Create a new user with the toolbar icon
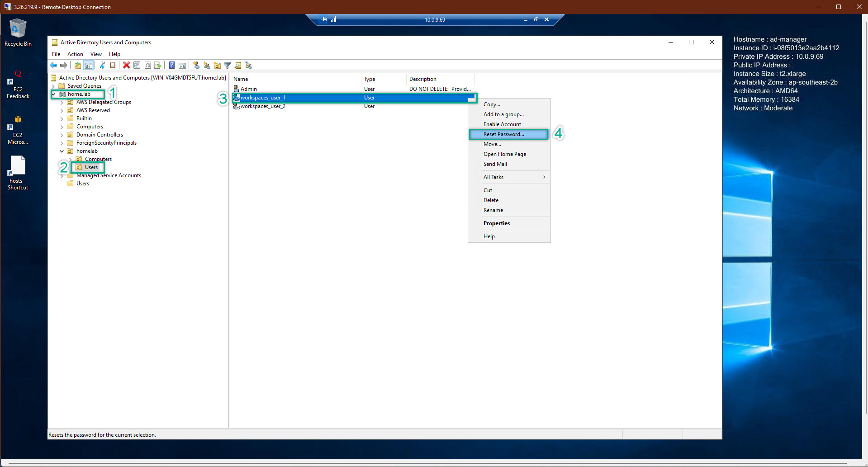This screenshot has width=868, height=467. click(196, 66)
